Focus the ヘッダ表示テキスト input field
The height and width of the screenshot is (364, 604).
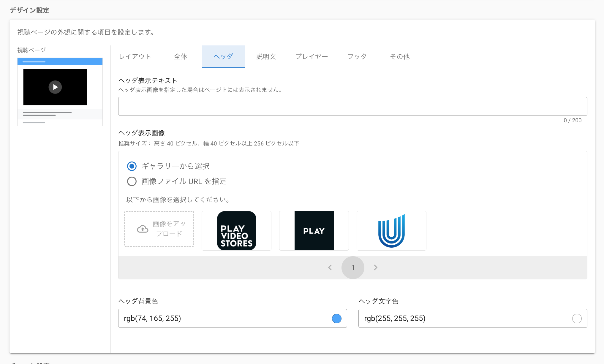[x=352, y=106]
